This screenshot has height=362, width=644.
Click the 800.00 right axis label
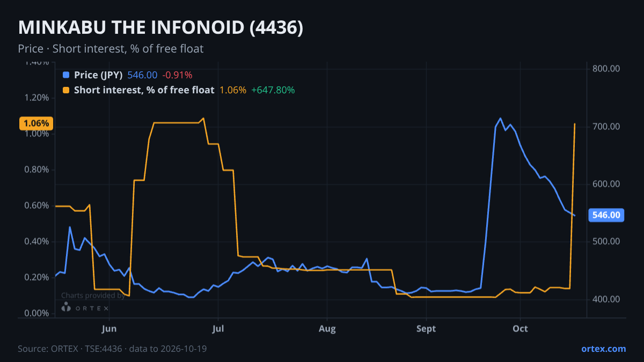click(x=606, y=69)
